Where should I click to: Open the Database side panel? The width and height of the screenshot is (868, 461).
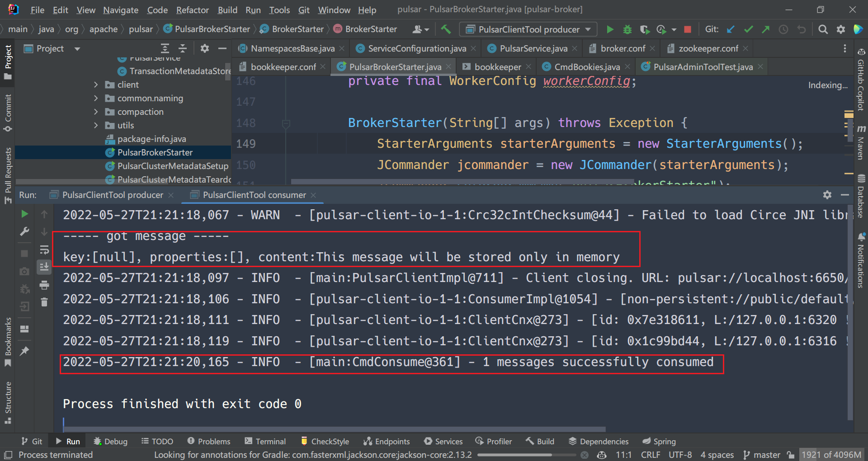coord(861,196)
